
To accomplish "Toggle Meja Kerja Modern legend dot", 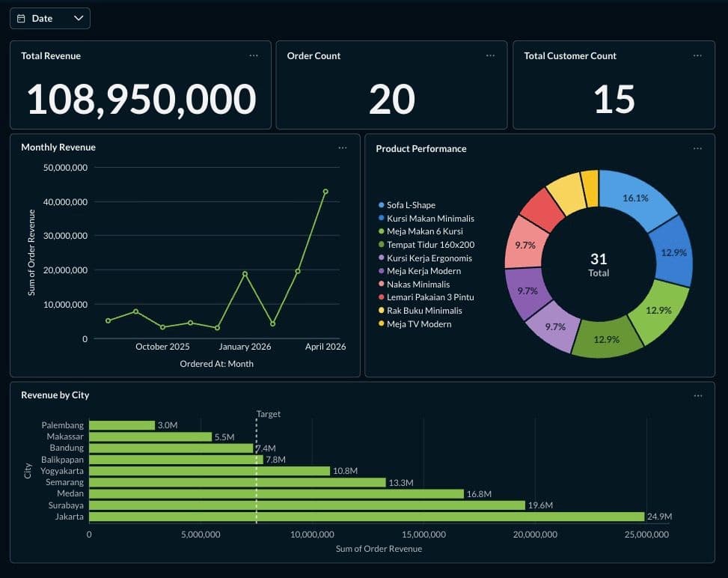I will pyautogui.click(x=381, y=270).
